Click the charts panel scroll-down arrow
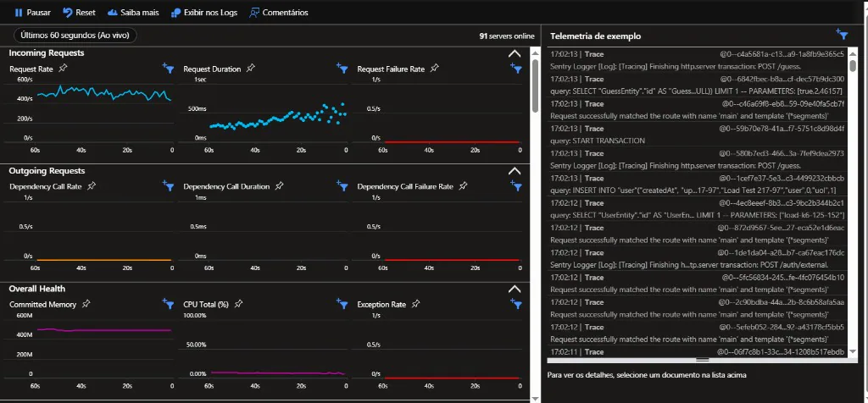 click(x=536, y=398)
